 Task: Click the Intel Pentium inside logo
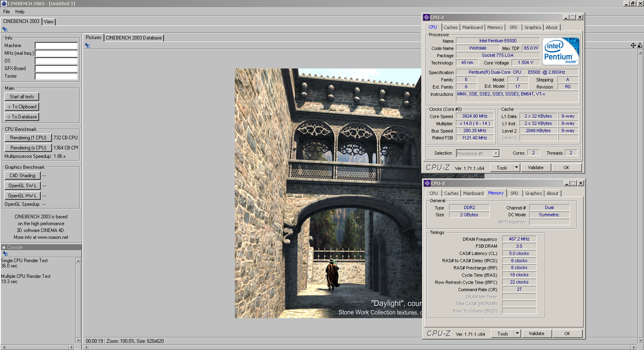point(561,51)
